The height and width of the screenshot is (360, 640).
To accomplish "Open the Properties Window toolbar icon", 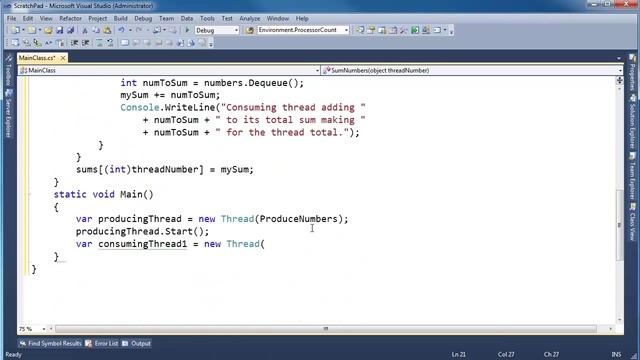I will 371,30.
